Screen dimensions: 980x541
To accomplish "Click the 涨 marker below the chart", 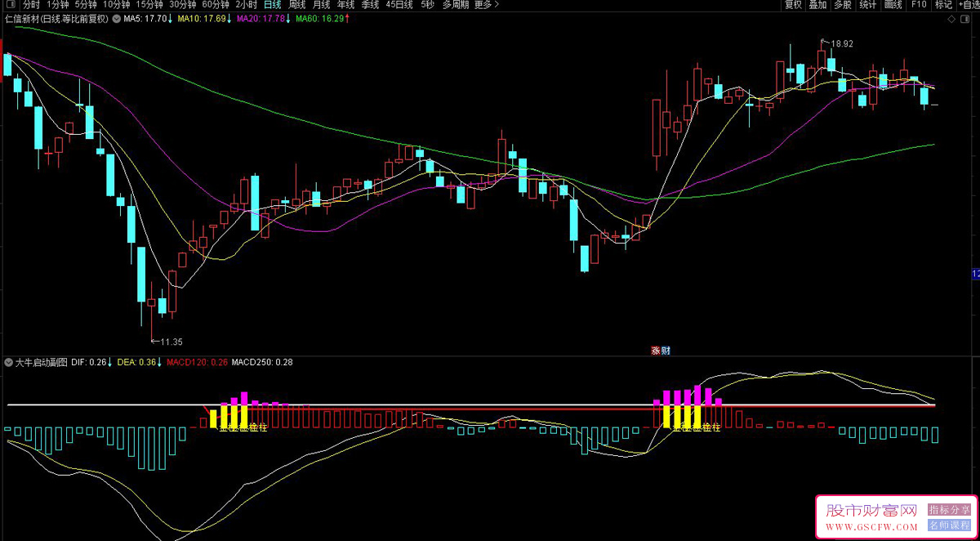I will pos(655,351).
